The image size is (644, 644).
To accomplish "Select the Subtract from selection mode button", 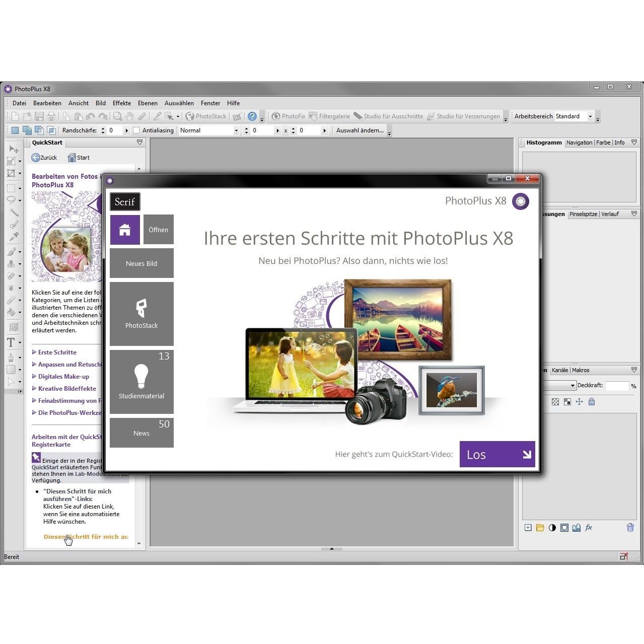I will point(39,130).
